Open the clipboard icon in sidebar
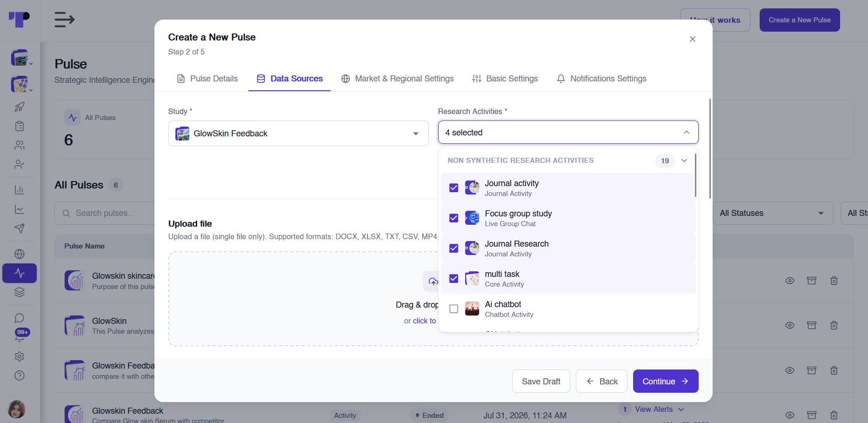This screenshot has height=423, width=868. click(x=20, y=126)
